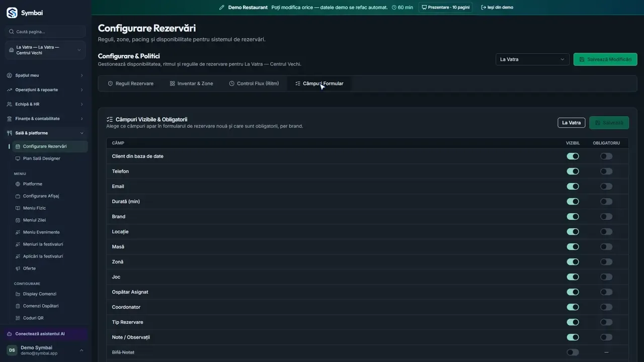Expand Echipă & HR section
This screenshot has height=362, width=644.
point(45,104)
